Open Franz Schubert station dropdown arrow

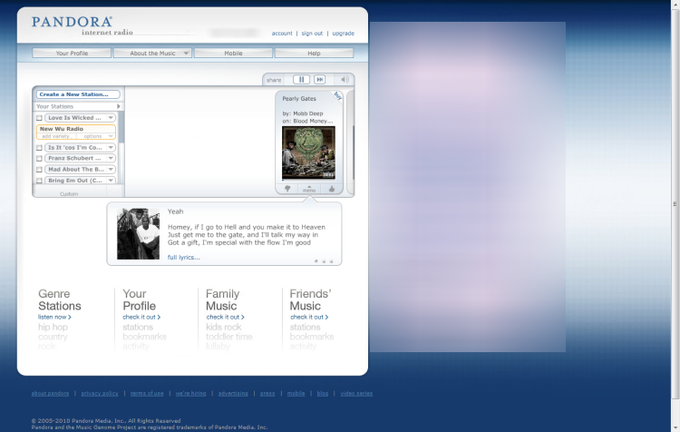[x=111, y=158]
